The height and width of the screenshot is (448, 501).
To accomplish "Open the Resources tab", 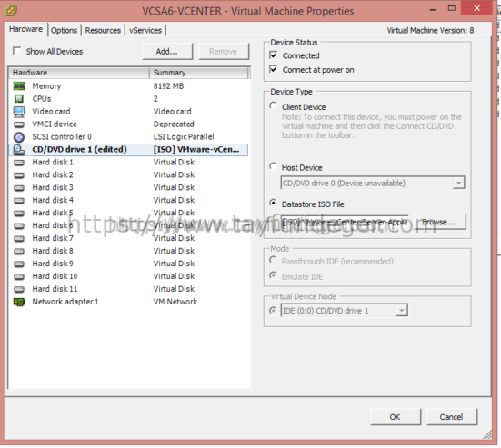I will [103, 30].
